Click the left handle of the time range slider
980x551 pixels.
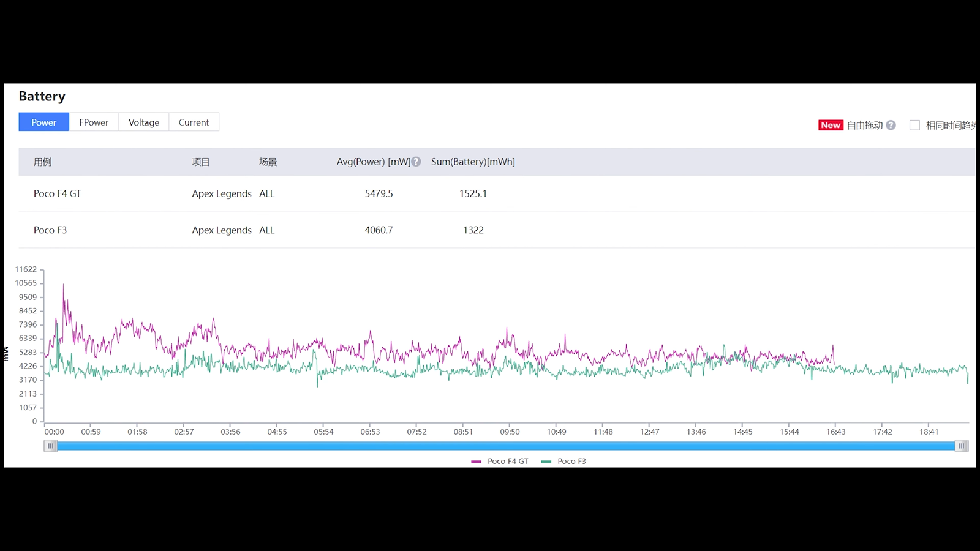click(x=51, y=446)
